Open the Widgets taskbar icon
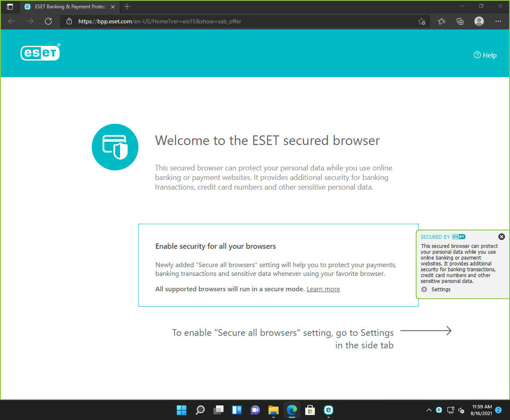 [237, 410]
